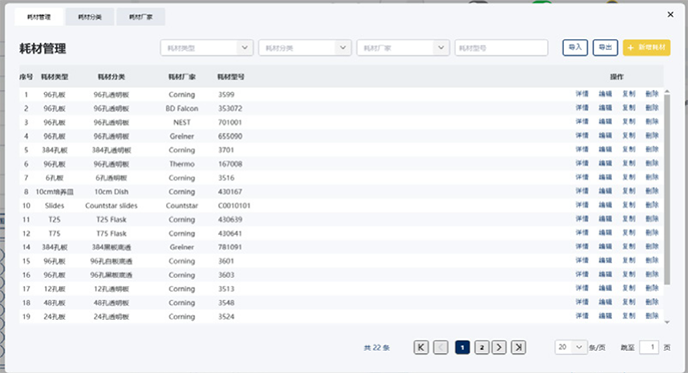Delete the Greiner 655090 row

652,136
